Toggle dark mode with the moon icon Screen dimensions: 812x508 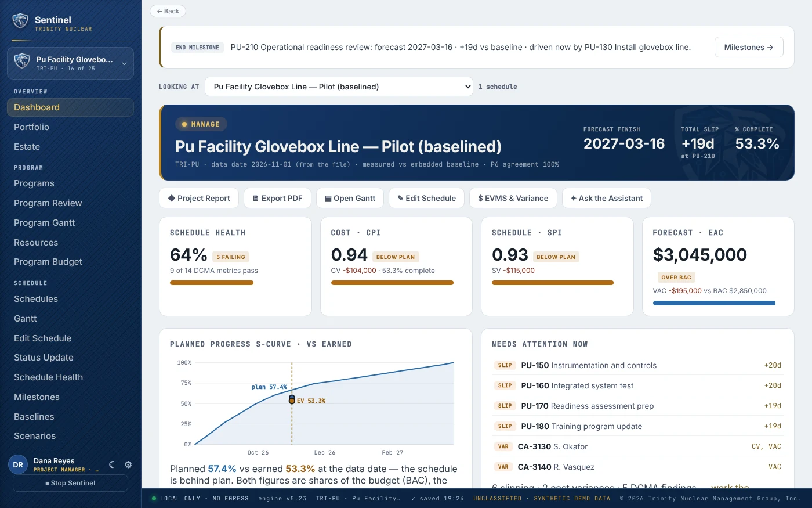(112, 464)
